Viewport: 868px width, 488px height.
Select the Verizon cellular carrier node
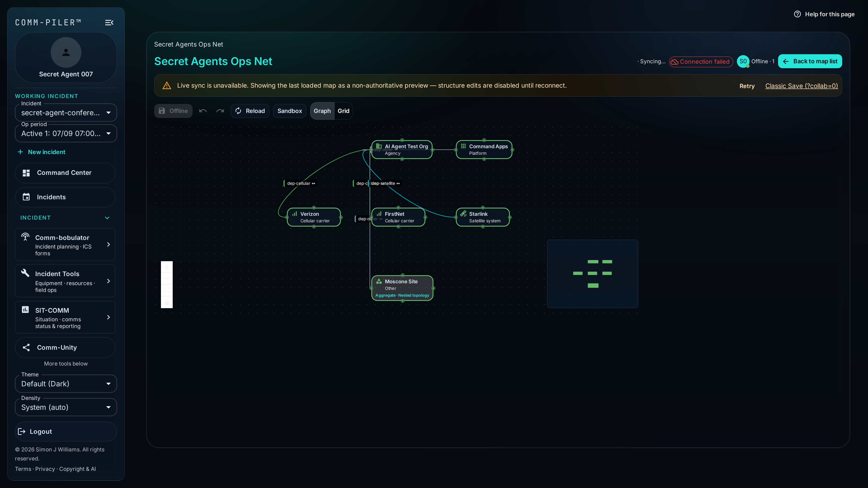pos(314,217)
